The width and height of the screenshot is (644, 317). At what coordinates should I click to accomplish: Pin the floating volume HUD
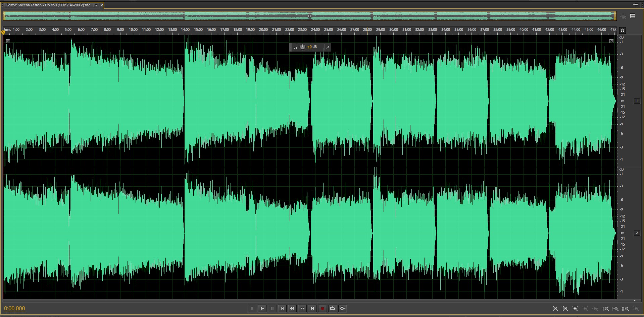click(x=328, y=47)
